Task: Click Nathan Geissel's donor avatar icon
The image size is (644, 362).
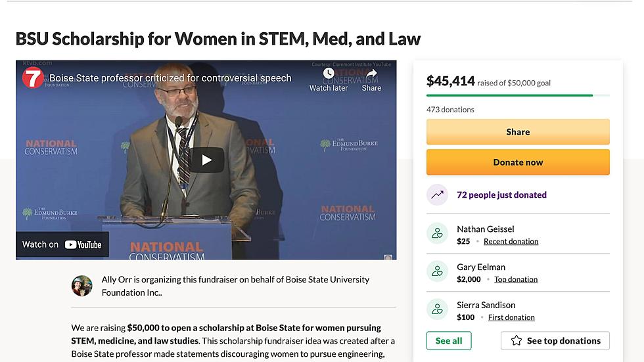Action: [x=437, y=233]
